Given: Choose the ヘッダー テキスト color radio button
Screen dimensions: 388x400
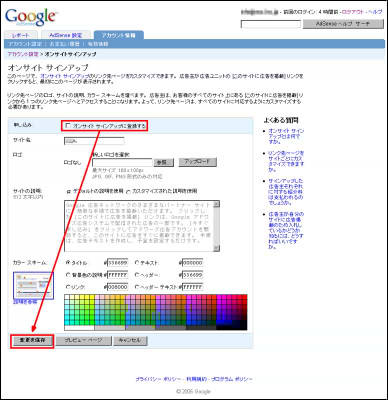Looking at the screenshot, I should point(137,287).
